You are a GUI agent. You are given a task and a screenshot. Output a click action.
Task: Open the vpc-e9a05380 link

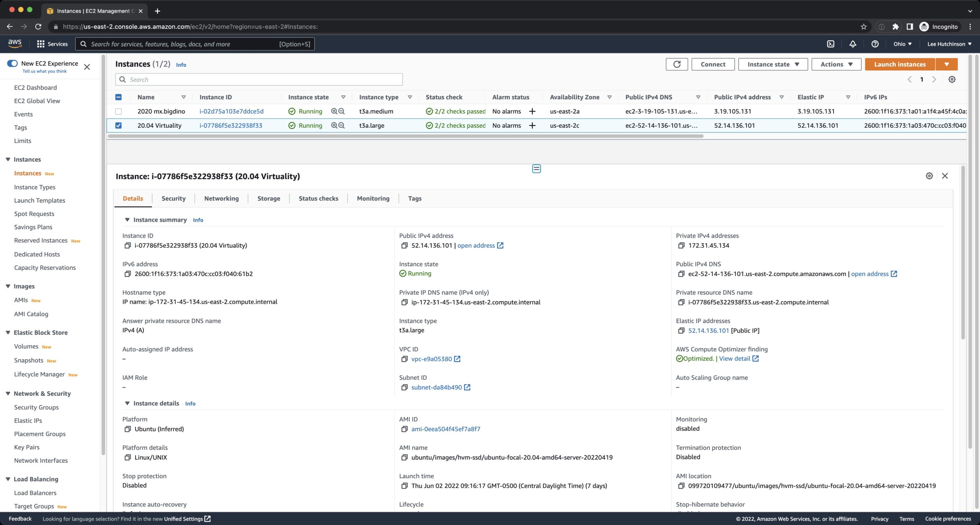[x=431, y=359]
